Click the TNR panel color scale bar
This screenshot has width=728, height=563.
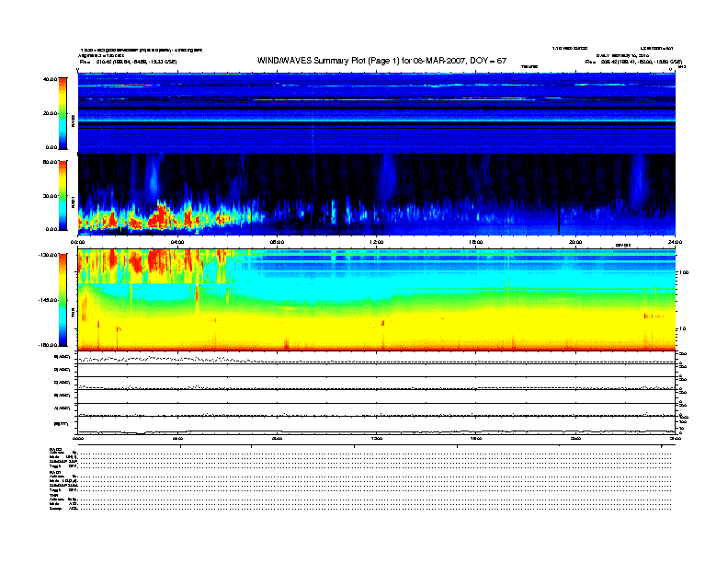pos(63,300)
